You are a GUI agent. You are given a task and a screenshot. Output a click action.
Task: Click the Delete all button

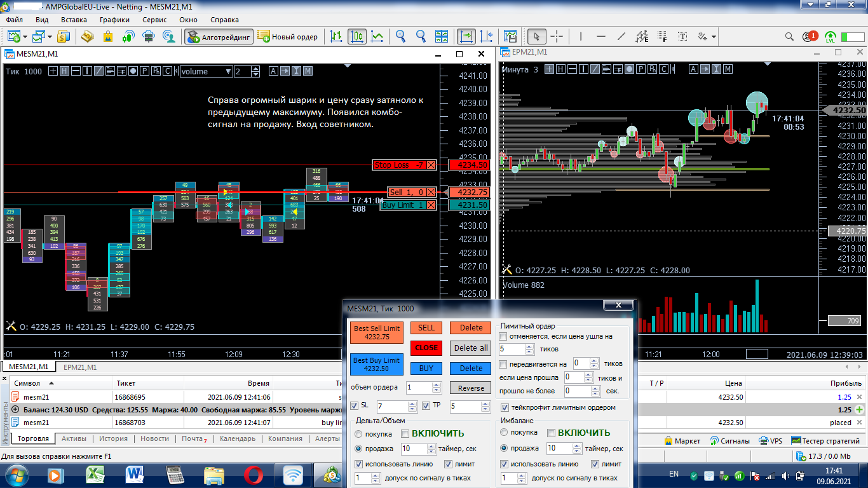(471, 348)
